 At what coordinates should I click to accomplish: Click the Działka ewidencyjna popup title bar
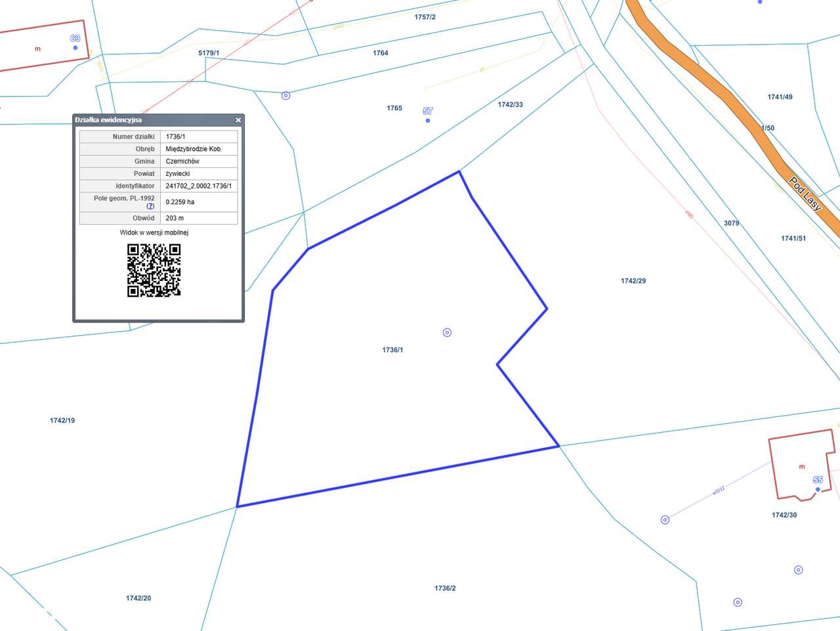click(158, 120)
